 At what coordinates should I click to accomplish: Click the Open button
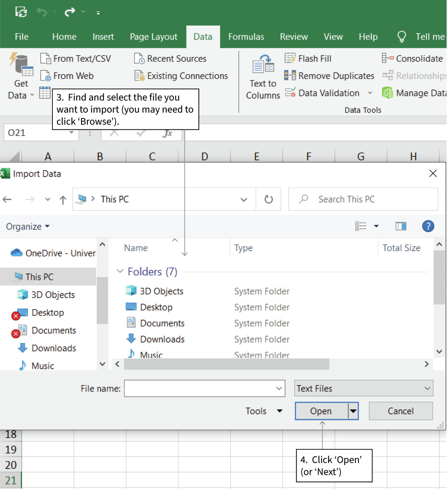(321, 411)
